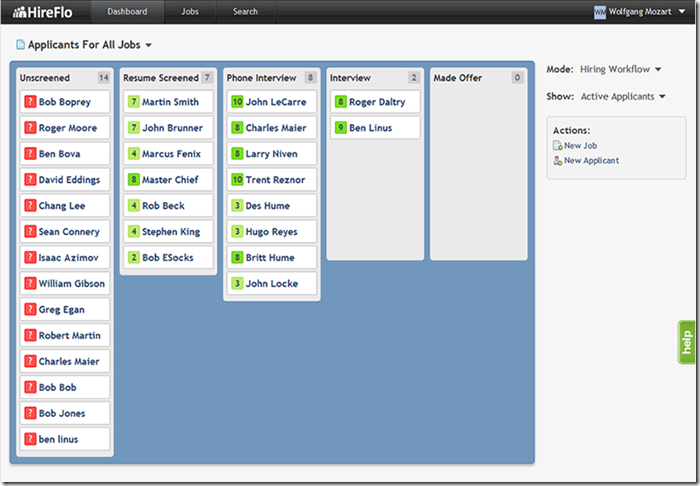The image size is (700, 486).
Task: Click the red question badge for Isaac Azimov
Action: (x=30, y=257)
